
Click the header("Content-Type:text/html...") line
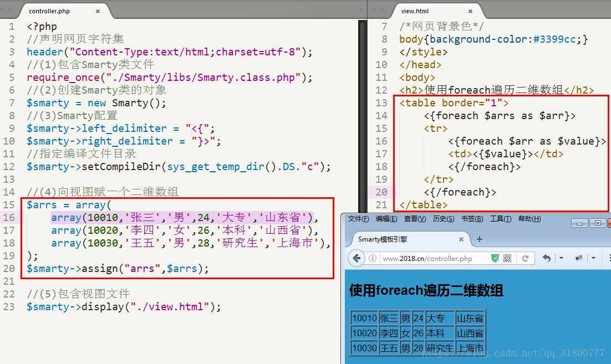tap(170, 52)
